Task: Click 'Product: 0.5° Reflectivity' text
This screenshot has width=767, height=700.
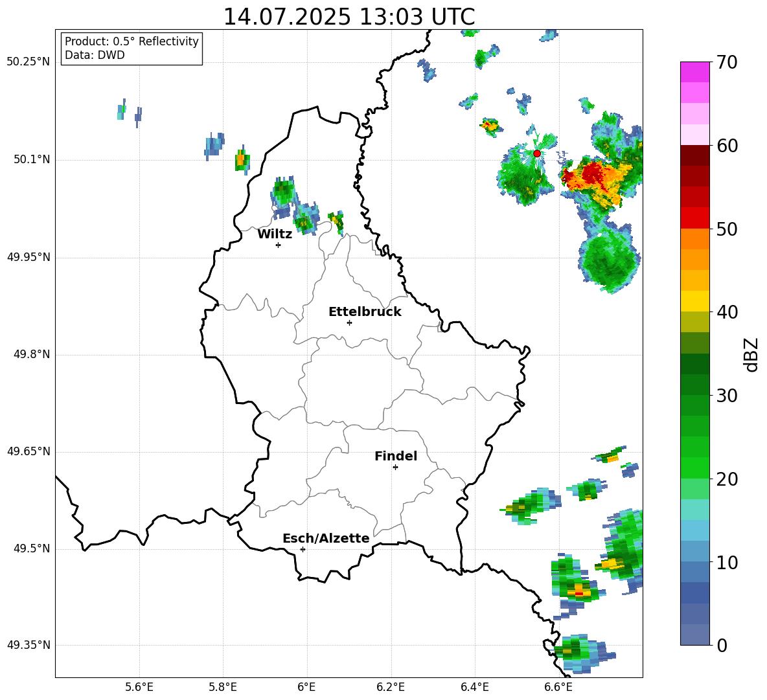Action: [x=132, y=41]
